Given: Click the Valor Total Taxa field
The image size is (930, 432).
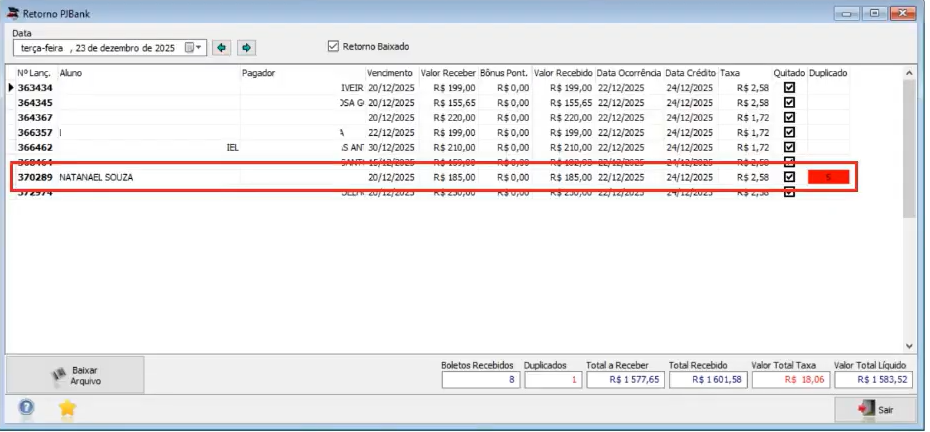Looking at the screenshot, I should [x=791, y=380].
